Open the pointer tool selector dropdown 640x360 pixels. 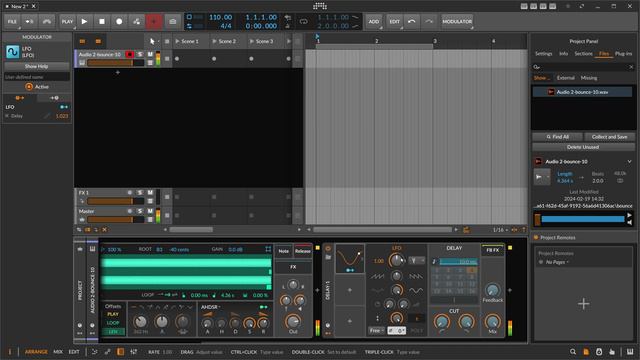[x=153, y=41]
